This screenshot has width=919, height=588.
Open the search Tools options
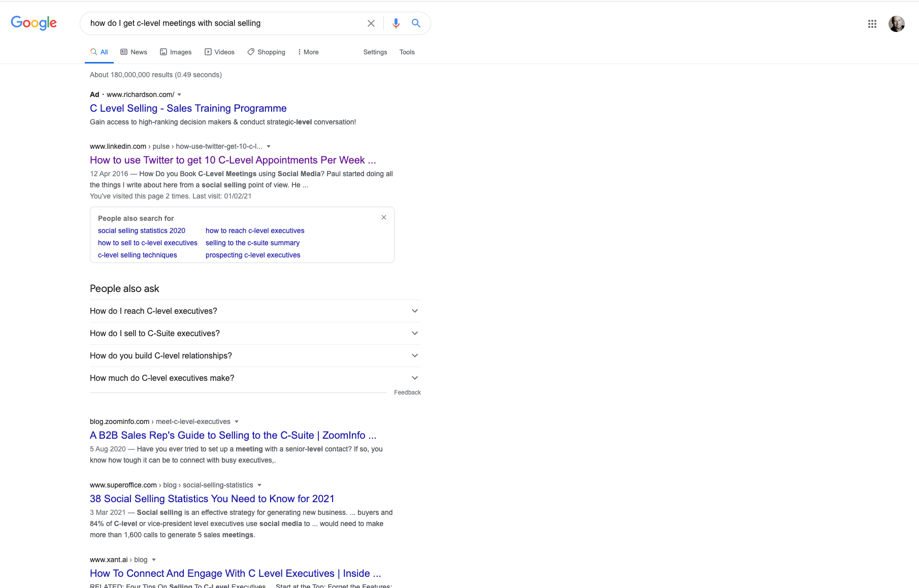click(407, 52)
